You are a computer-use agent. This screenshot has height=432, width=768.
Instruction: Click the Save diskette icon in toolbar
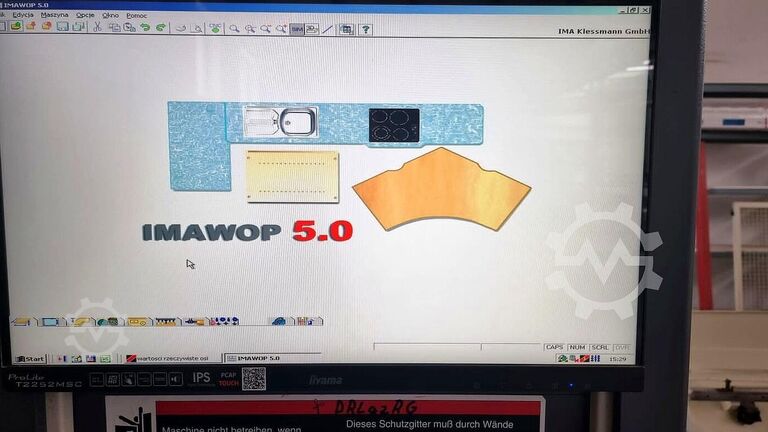pyautogui.click(x=62, y=27)
